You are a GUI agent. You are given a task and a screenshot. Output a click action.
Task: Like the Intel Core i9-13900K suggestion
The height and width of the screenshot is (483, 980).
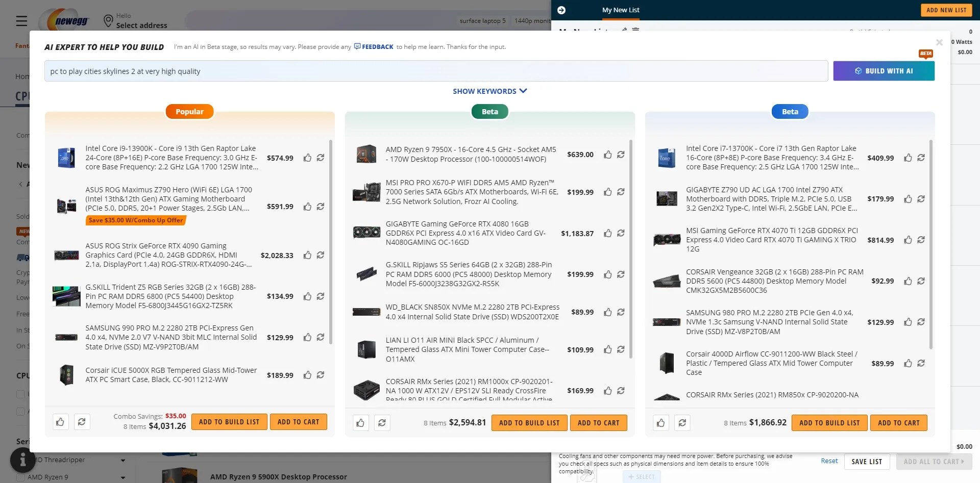click(307, 158)
